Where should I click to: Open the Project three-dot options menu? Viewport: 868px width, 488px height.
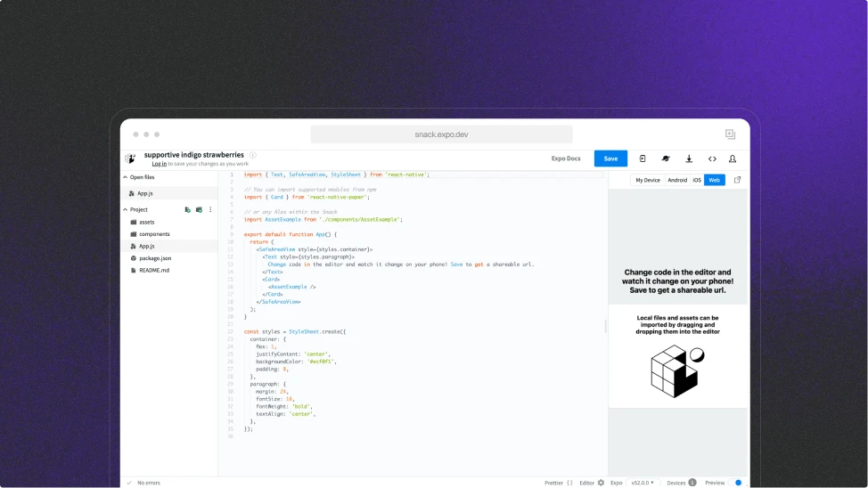pos(210,209)
